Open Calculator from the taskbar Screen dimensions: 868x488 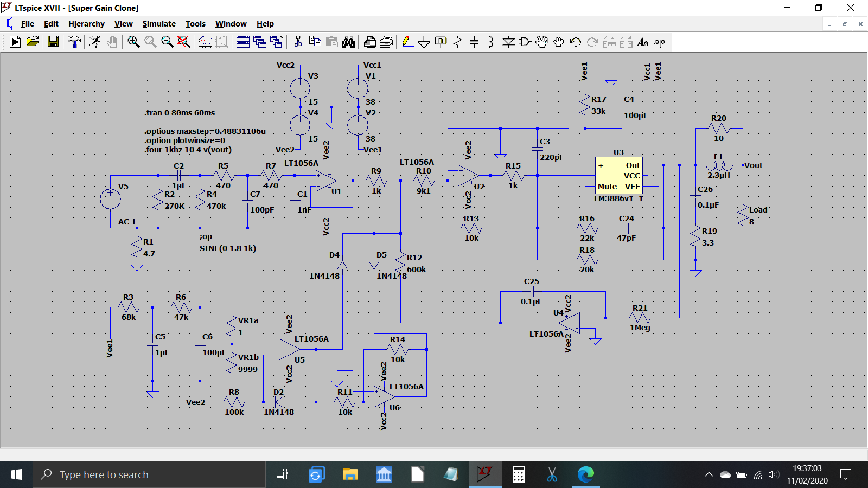tap(519, 475)
